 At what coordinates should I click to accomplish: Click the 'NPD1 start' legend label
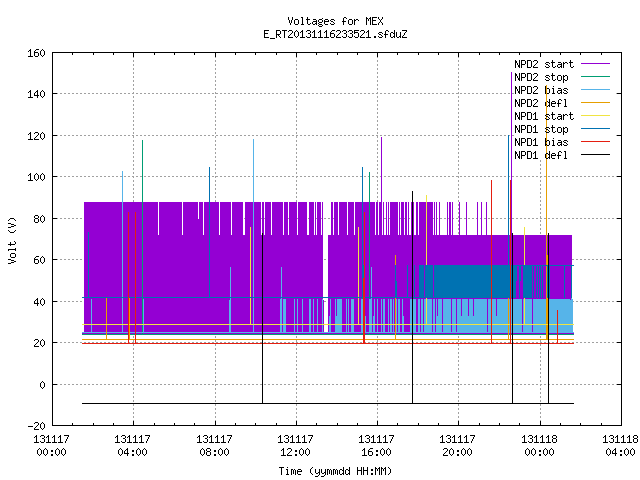544,116
